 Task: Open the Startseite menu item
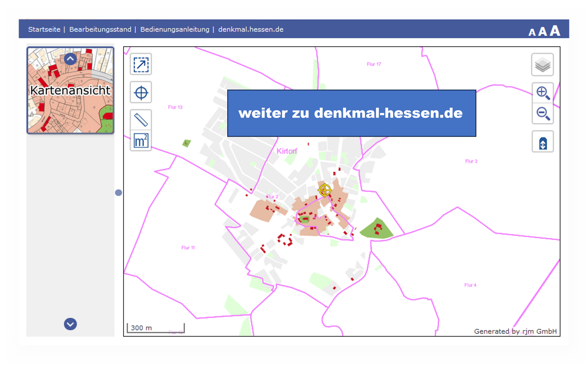pyautogui.click(x=44, y=29)
